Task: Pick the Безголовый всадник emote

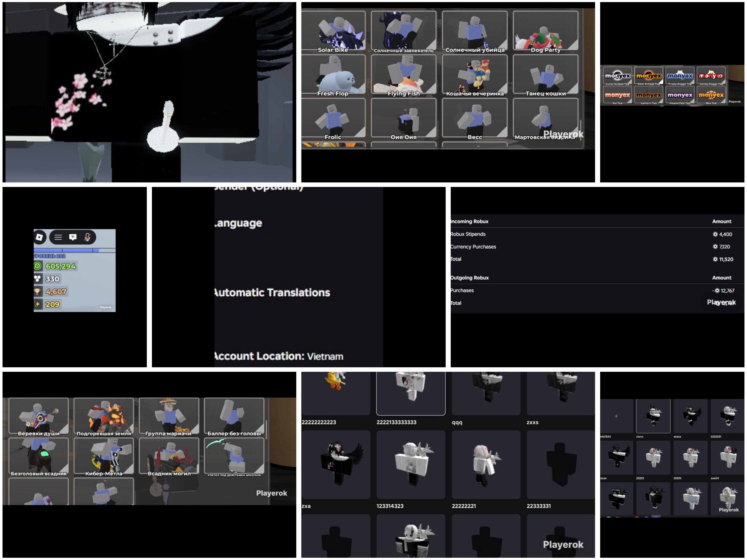Action: (38, 457)
